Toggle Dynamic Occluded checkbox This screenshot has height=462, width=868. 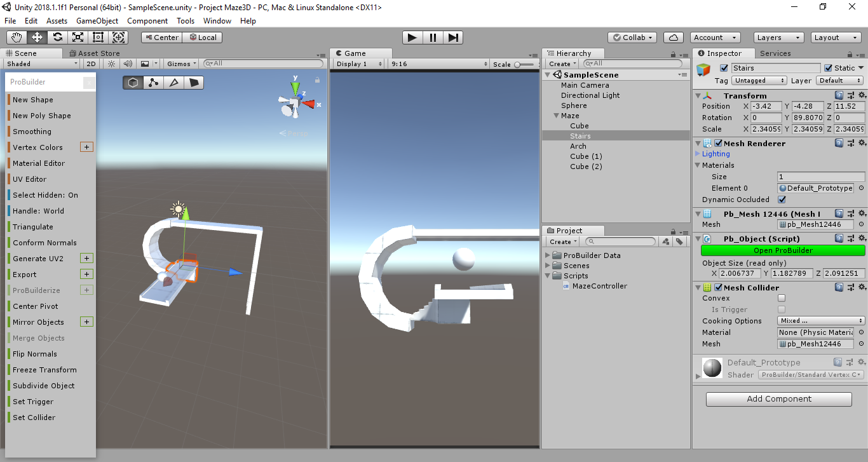[x=782, y=200]
